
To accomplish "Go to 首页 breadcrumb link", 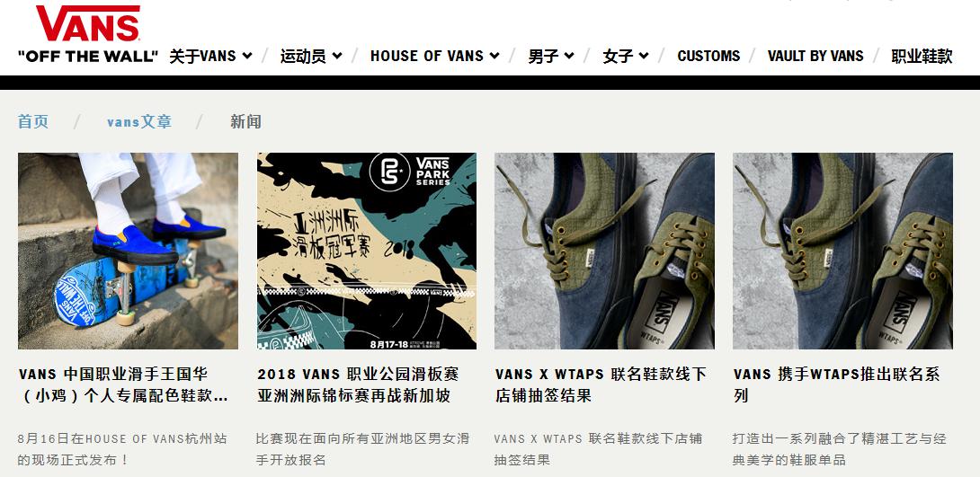I will (x=33, y=122).
